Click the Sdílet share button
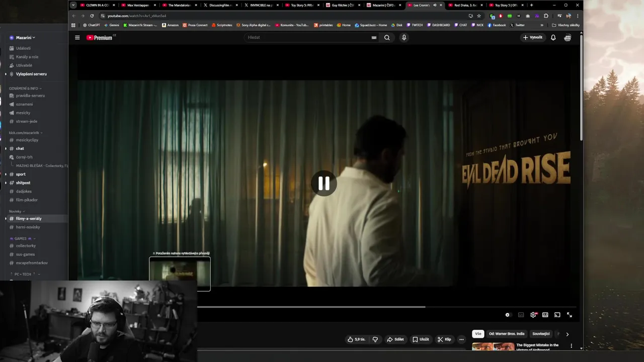This screenshot has height=362, width=644. [x=395, y=339]
